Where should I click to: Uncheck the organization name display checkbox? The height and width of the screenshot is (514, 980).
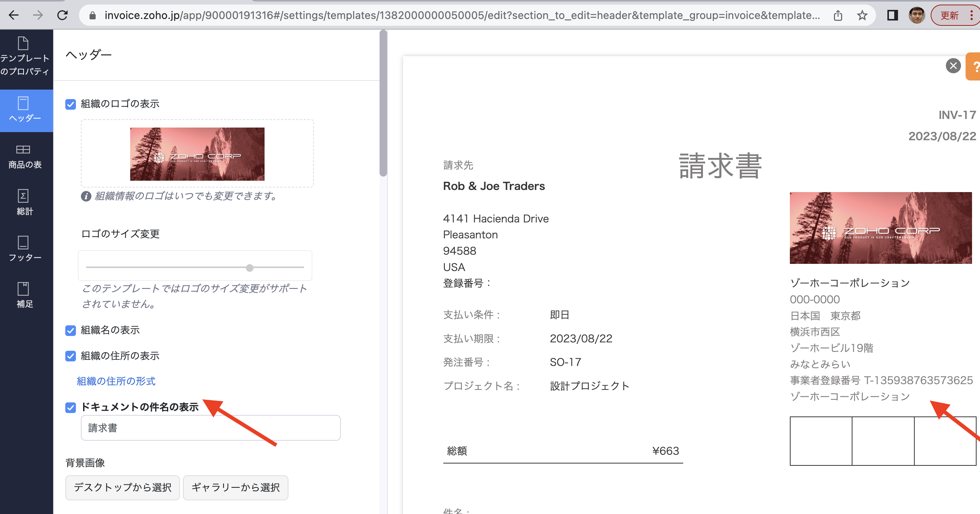(x=71, y=330)
